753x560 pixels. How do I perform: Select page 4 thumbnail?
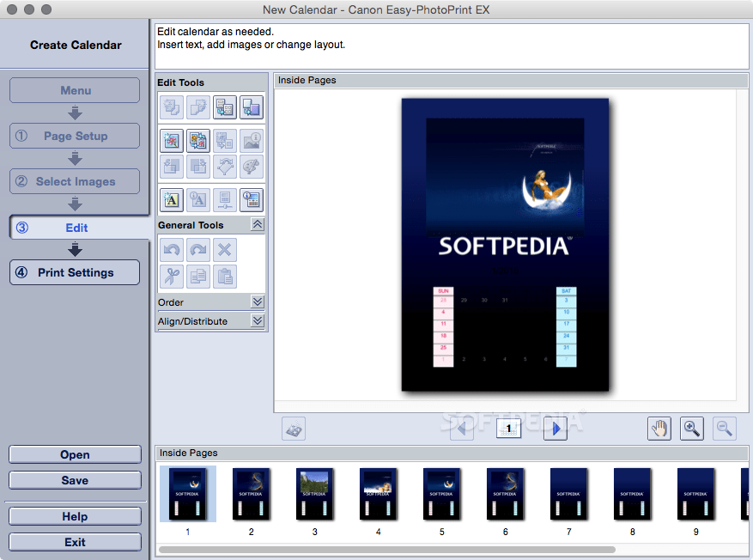(x=379, y=494)
